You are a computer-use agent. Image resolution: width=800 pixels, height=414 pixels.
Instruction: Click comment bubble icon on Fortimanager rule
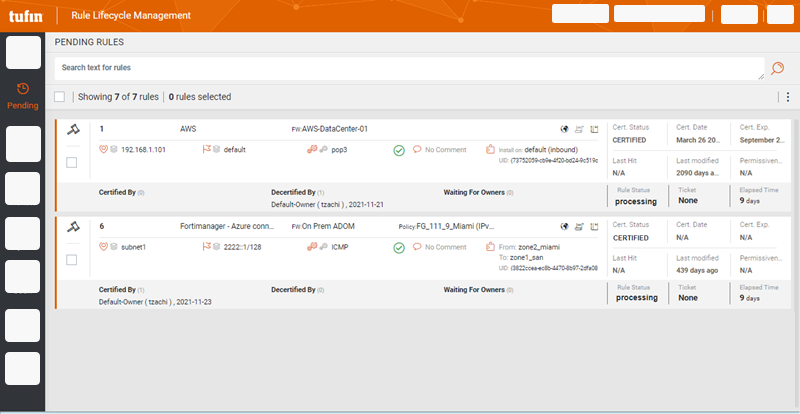tap(417, 247)
